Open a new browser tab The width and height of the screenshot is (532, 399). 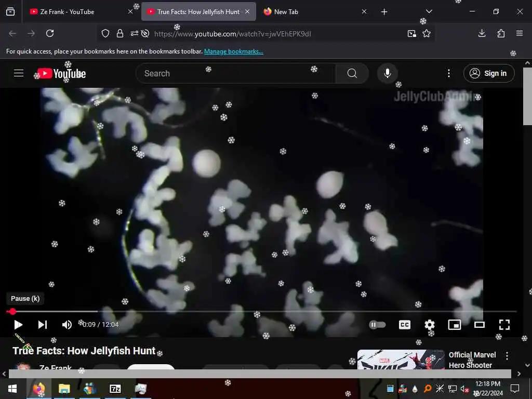coord(384,12)
